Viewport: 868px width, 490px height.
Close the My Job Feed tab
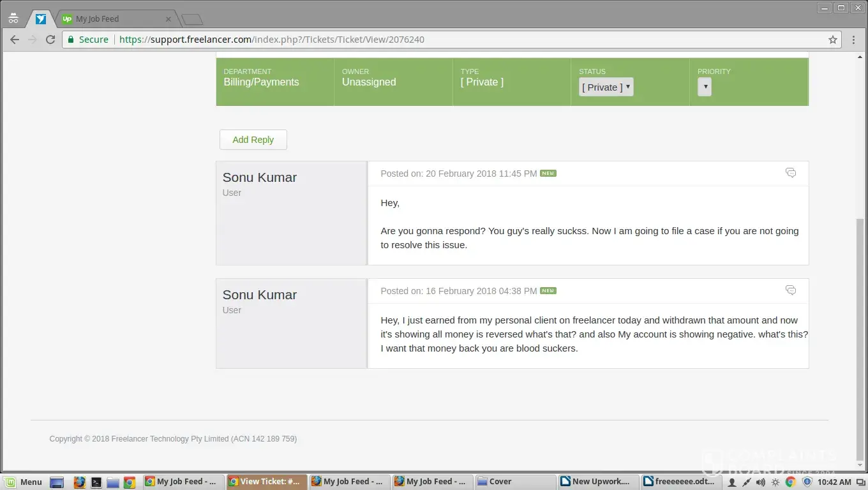(169, 19)
